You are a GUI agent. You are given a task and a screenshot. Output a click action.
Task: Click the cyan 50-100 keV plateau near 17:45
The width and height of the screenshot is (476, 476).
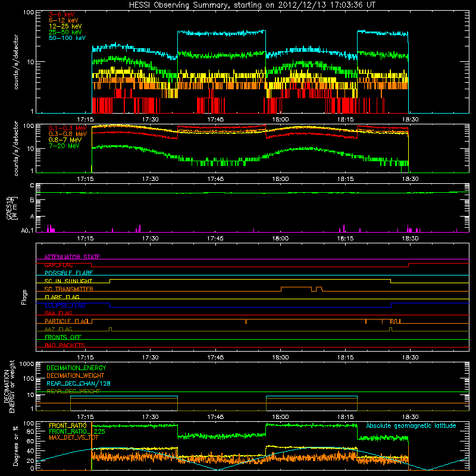(x=221, y=33)
